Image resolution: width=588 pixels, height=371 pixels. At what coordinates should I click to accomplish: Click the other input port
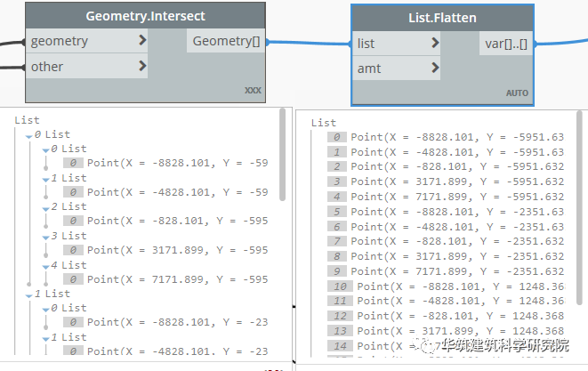(x=86, y=67)
